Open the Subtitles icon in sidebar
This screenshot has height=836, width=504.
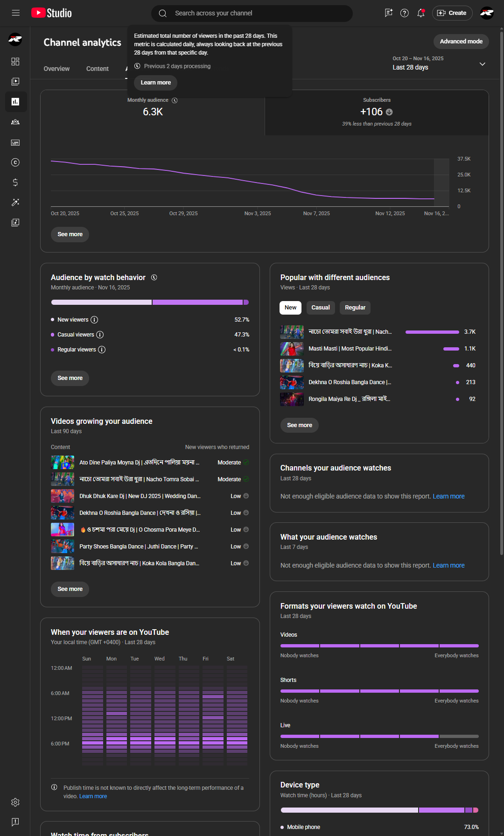tap(15, 142)
